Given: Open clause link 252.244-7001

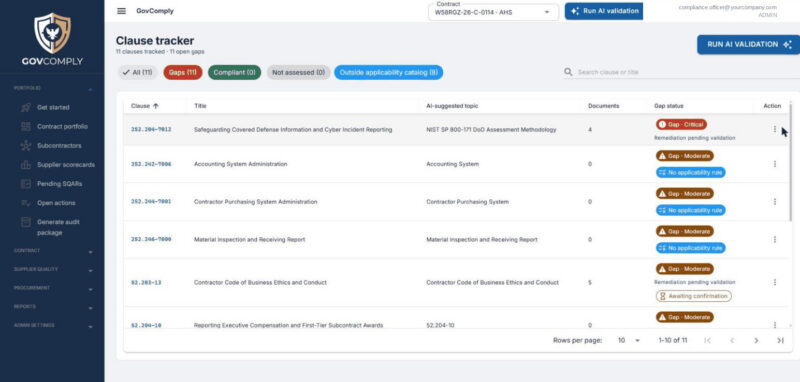Looking at the screenshot, I should point(151,202).
